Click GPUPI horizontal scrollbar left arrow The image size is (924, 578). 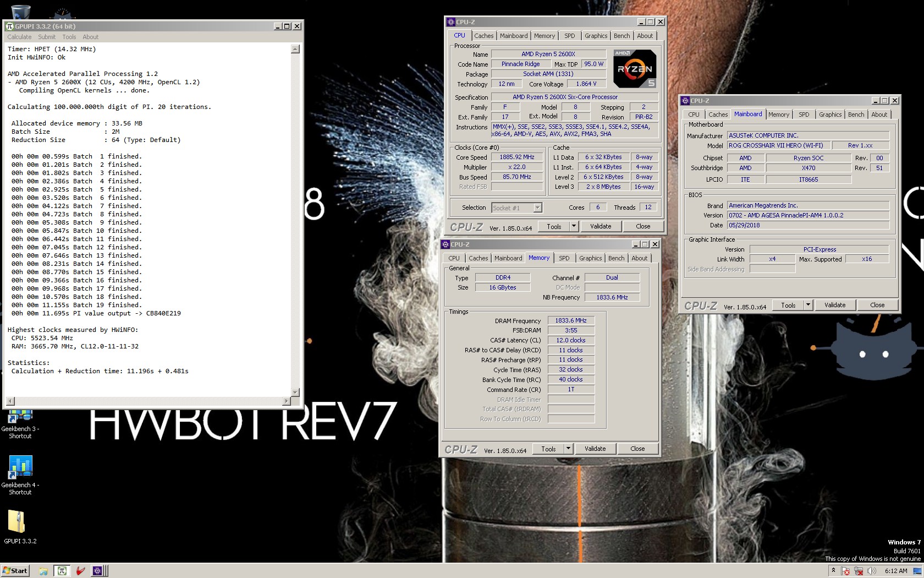pos(10,401)
